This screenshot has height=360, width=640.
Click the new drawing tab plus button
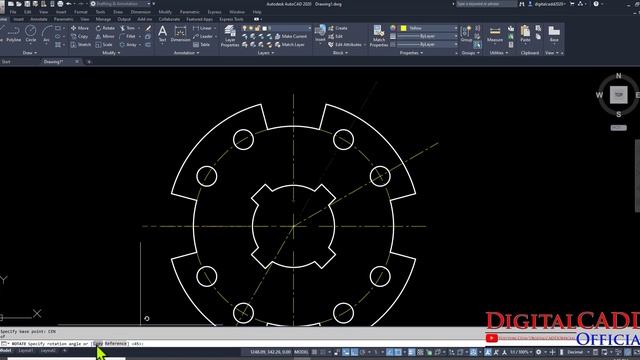pos(89,62)
